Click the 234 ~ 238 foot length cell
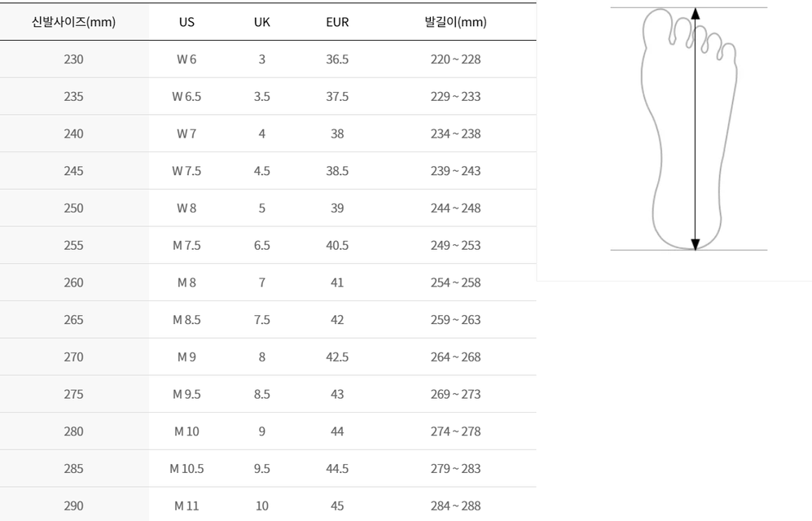812x521 pixels. tap(456, 134)
